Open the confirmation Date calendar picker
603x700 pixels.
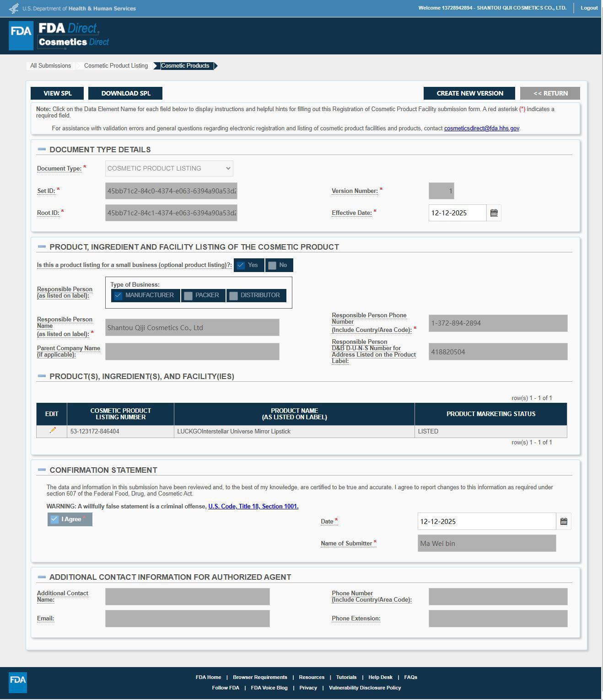pyautogui.click(x=564, y=521)
